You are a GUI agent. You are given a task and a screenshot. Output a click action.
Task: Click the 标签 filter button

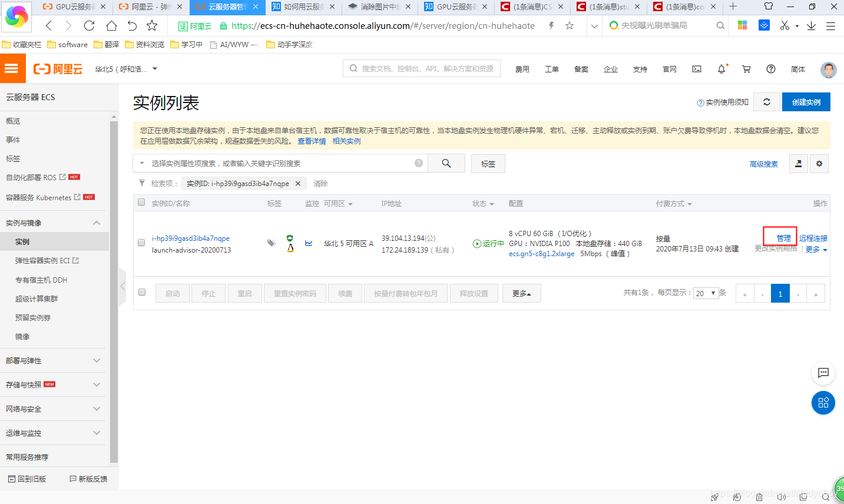488,164
